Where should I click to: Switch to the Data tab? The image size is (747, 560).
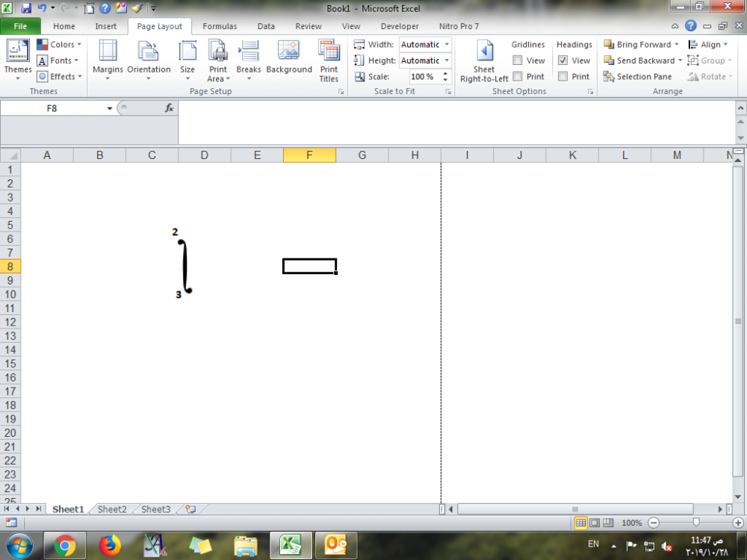point(266,26)
